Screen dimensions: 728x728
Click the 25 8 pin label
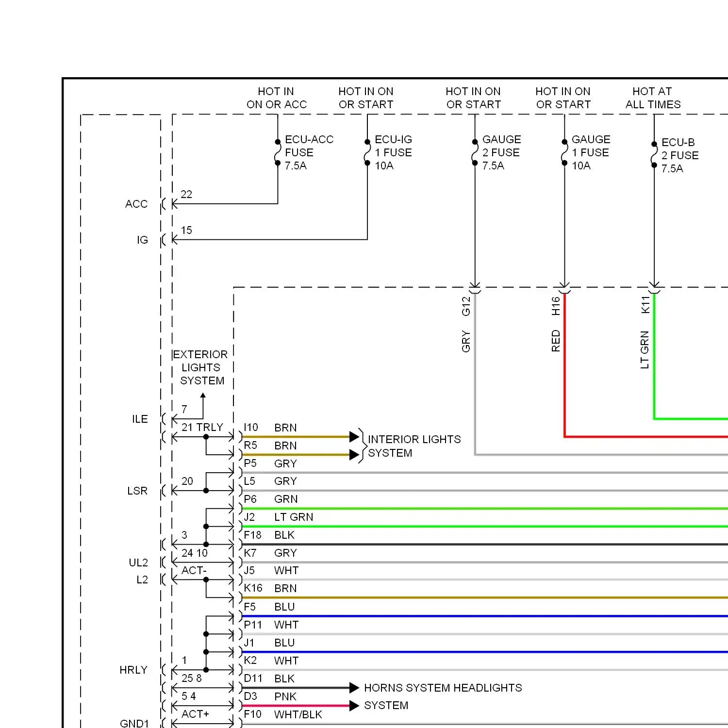point(192,678)
